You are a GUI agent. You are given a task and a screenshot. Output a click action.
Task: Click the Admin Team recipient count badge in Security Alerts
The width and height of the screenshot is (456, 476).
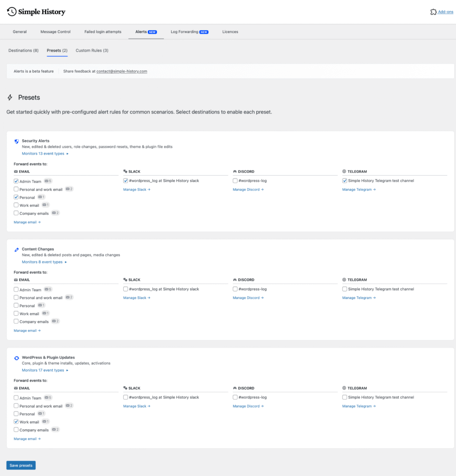[48, 181]
